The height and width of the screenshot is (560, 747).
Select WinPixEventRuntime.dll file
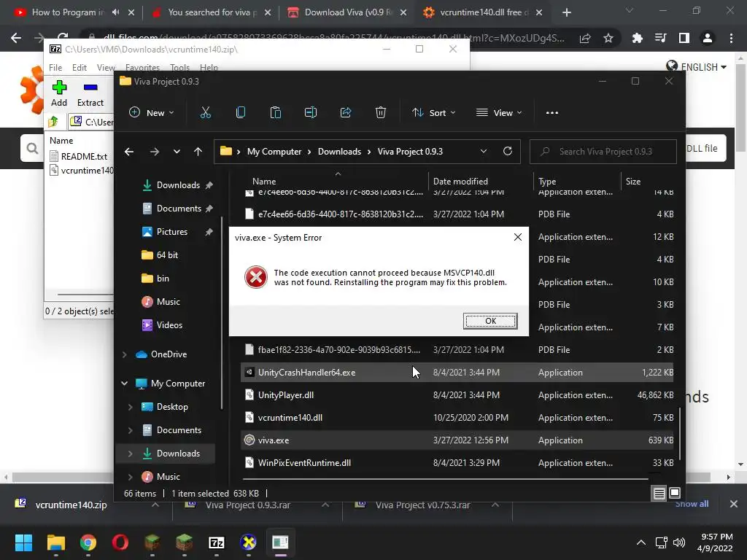[x=457, y=463]
